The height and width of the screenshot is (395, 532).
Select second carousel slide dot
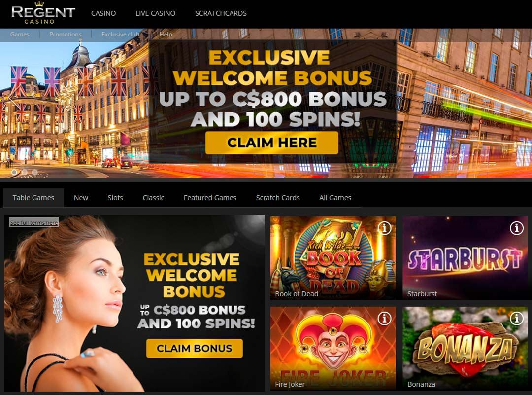coord(25,172)
